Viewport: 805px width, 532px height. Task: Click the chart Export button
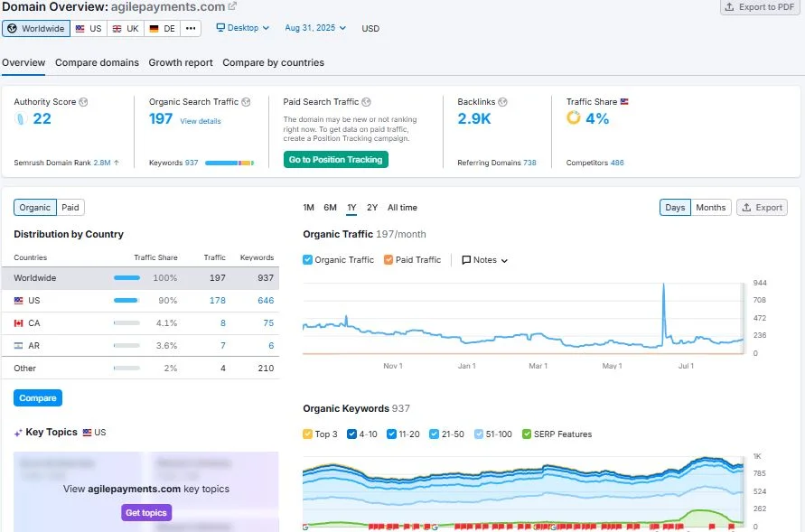click(x=762, y=207)
